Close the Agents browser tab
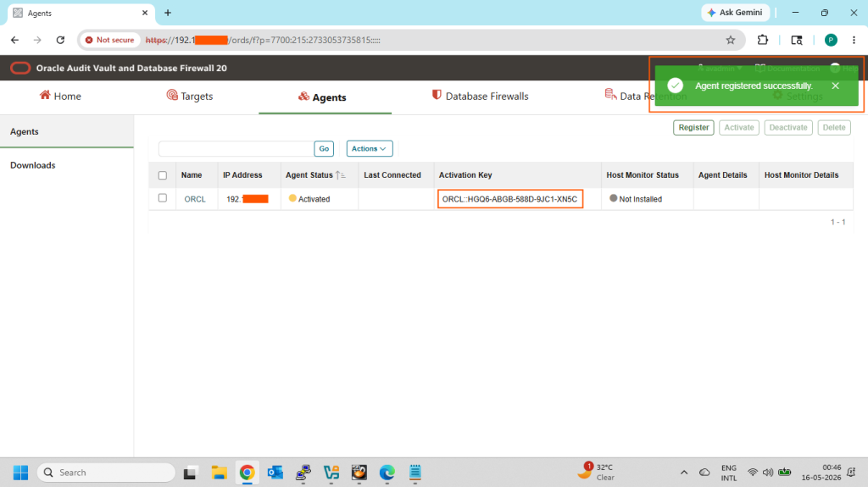The image size is (868, 487). 145,13
